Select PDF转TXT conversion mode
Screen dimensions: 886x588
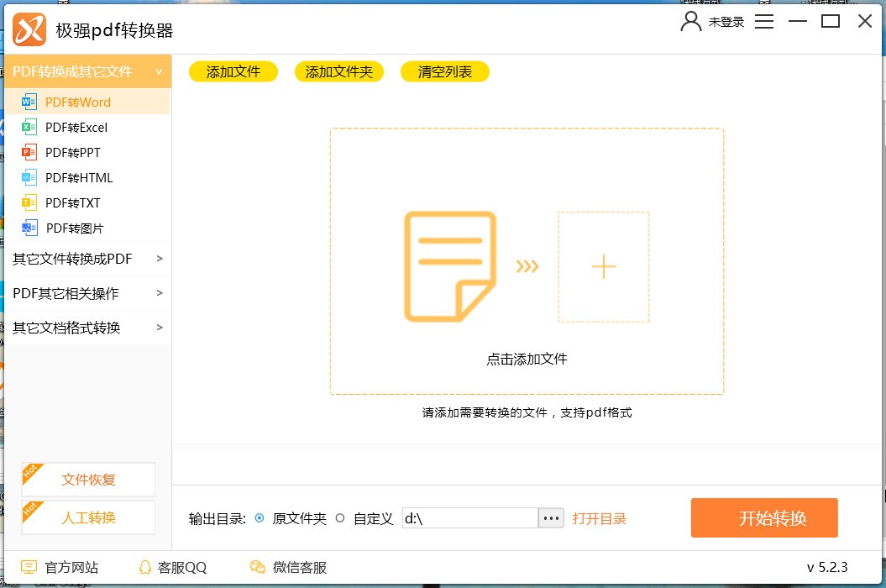[87, 202]
